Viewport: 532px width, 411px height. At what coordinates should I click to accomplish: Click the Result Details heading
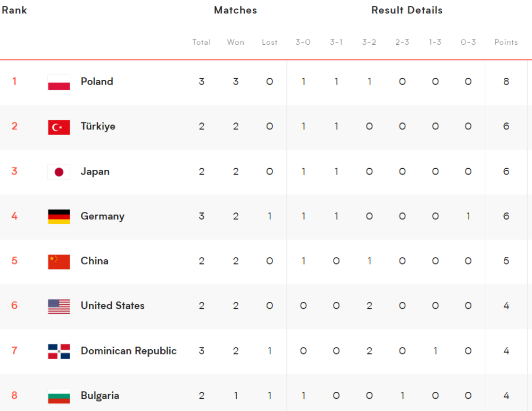coord(407,10)
